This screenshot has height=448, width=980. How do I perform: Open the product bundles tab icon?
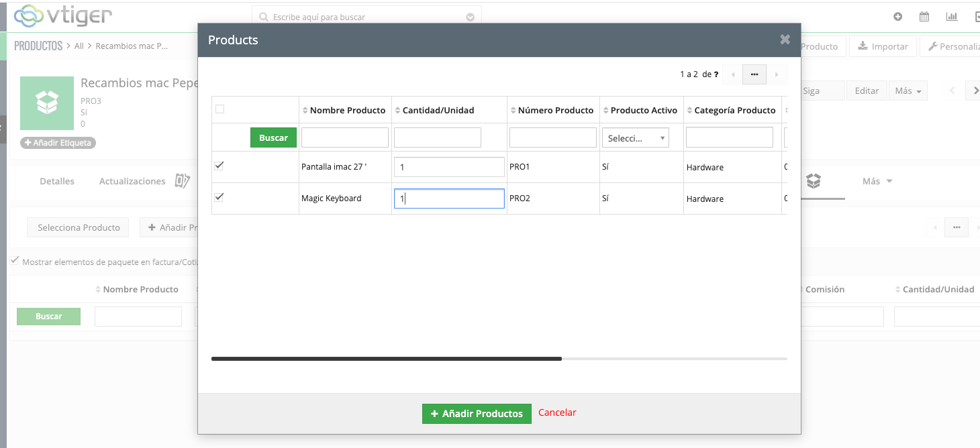pos(814,181)
